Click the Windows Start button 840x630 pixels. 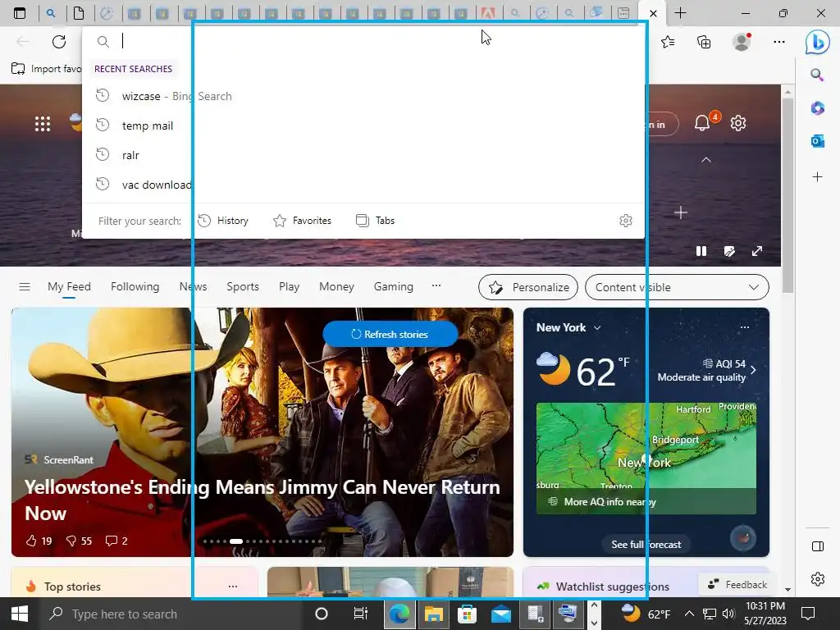20,614
